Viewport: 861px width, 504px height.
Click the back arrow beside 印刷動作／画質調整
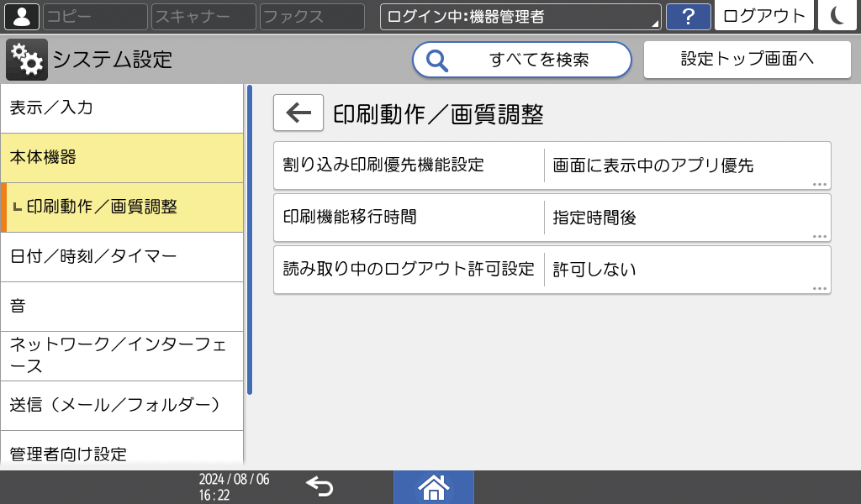(x=298, y=113)
